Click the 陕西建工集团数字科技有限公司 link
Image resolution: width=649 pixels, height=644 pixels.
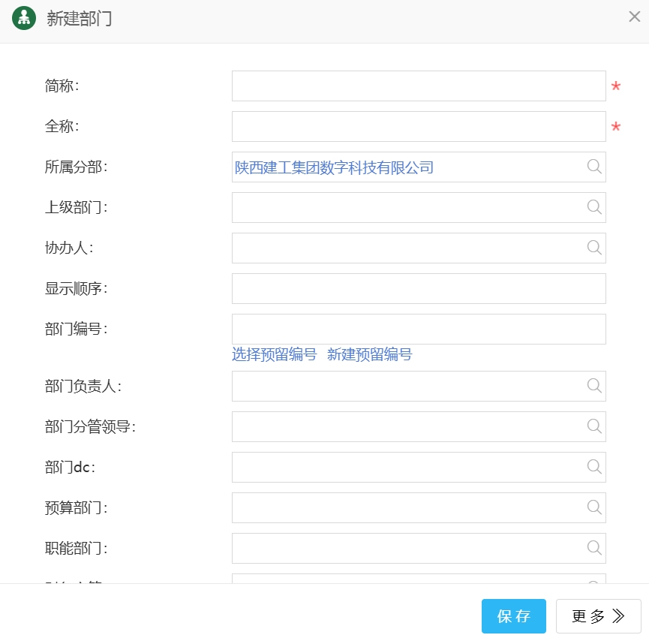coord(335,167)
